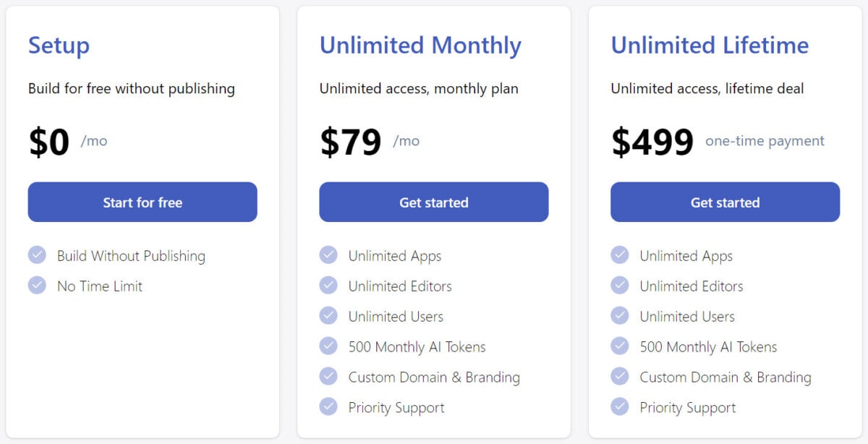Viewport: 868px width, 444px height.
Task: Click the checkmark next to Unlimited Editors under Unlimited Monthly
Action: pyautogui.click(x=328, y=286)
